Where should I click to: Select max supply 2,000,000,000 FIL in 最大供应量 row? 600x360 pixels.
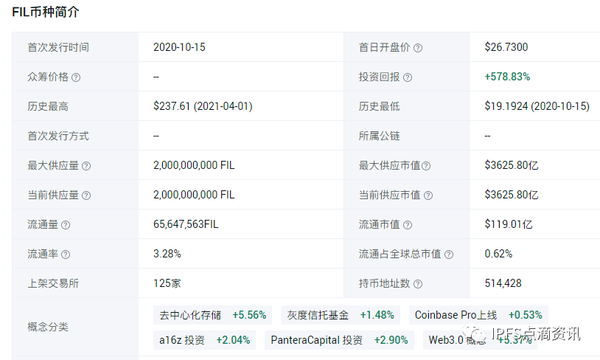point(194,165)
